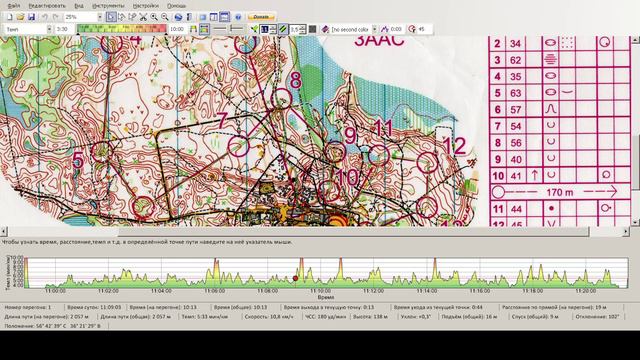Screen dimensions: 640x360
Task: Click the yellow Donate button
Action: pyautogui.click(x=261, y=17)
